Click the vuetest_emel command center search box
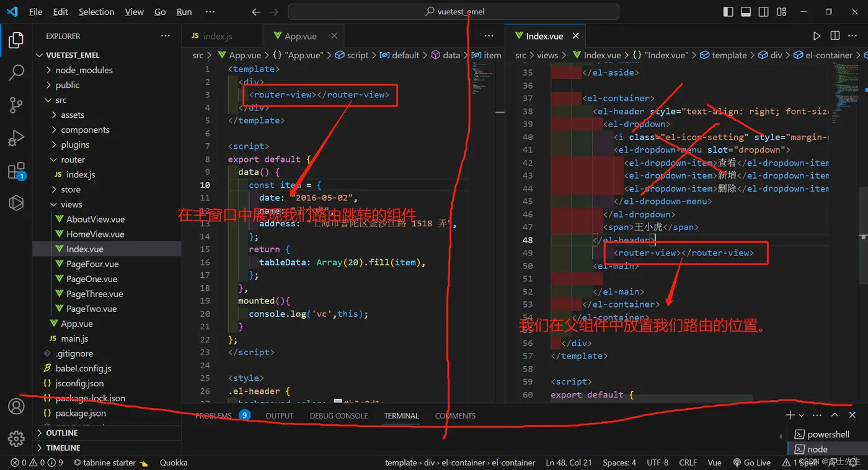Viewport: 868px width, 470px height. [x=454, y=12]
